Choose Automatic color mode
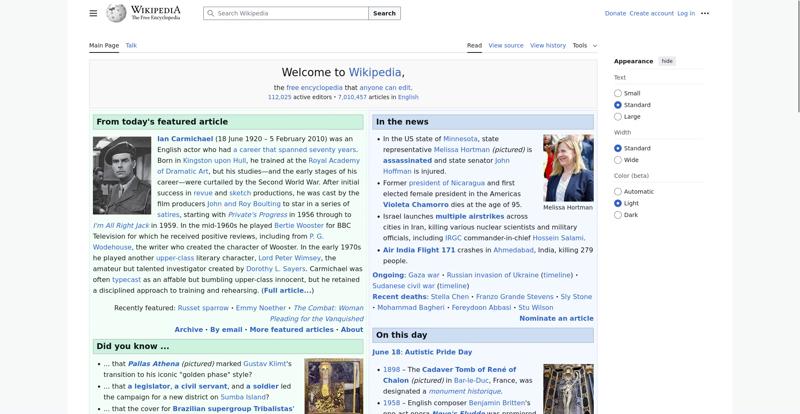800x414 pixels. [x=618, y=192]
